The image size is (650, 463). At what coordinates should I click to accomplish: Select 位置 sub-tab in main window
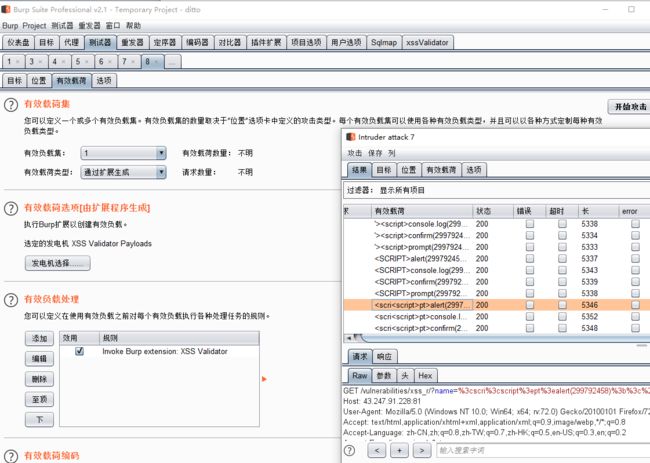[39, 80]
